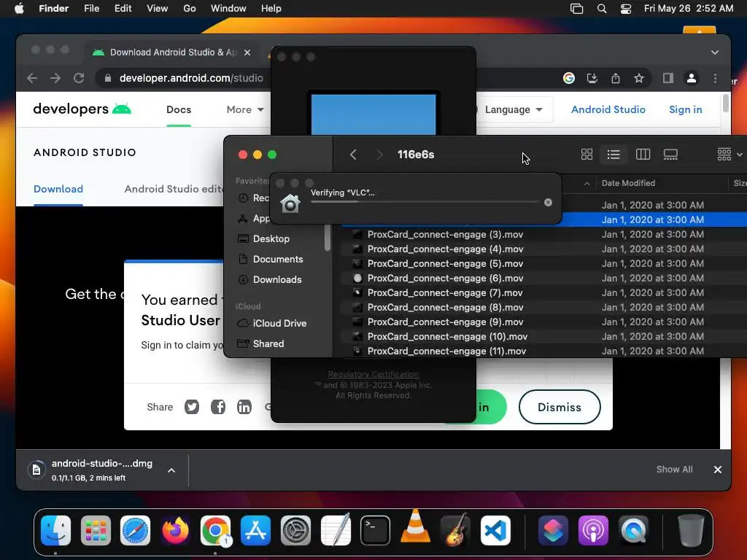The width and height of the screenshot is (747, 560).
Task: Open Google icon in Chrome address bar
Action: coord(569,78)
